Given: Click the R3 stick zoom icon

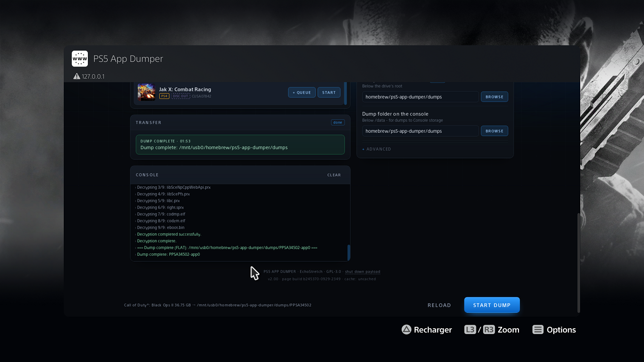Looking at the screenshot, I should 489,330.
